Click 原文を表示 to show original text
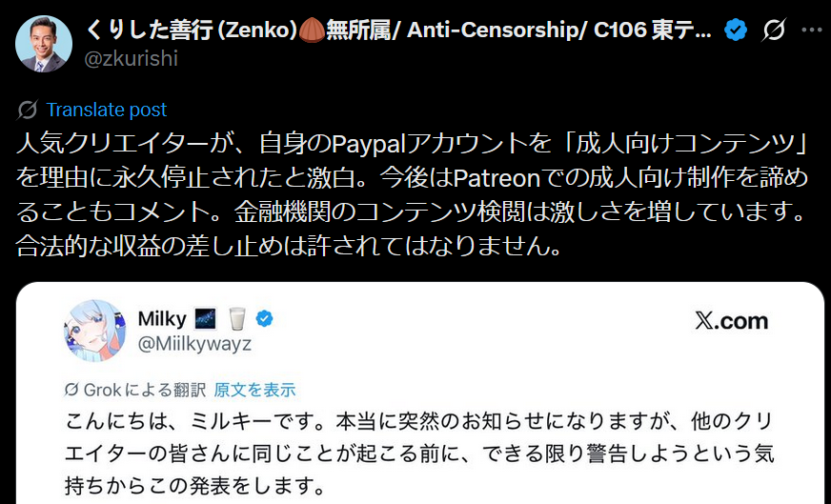Image resolution: width=831 pixels, height=504 pixels. pyautogui.click(x=254, y=390)
